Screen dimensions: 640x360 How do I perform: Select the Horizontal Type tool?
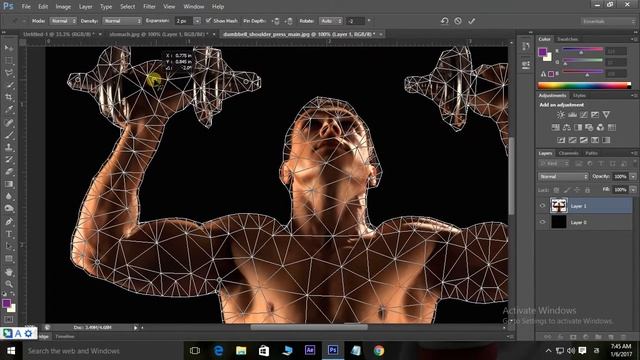9,234
